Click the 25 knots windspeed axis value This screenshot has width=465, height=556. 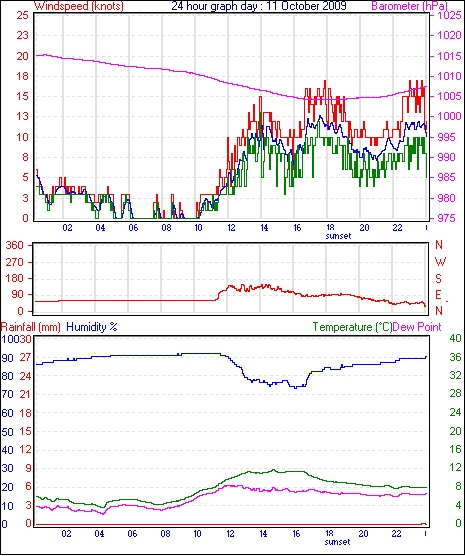[x=22, y=15]
